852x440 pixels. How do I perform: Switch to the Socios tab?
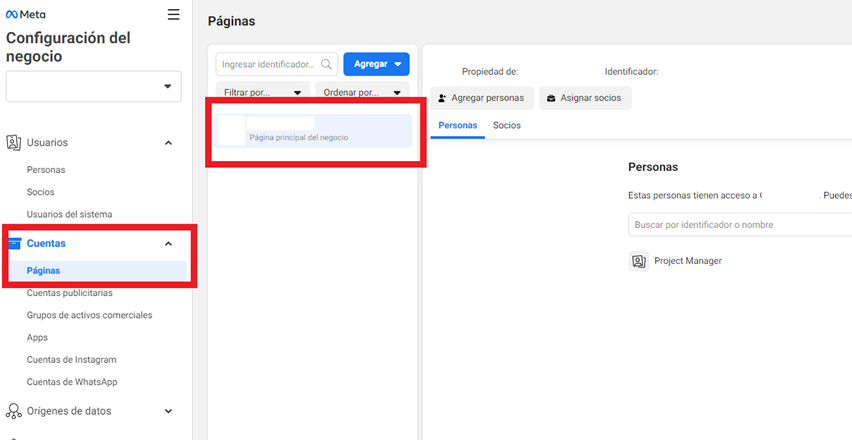[507, 126]
